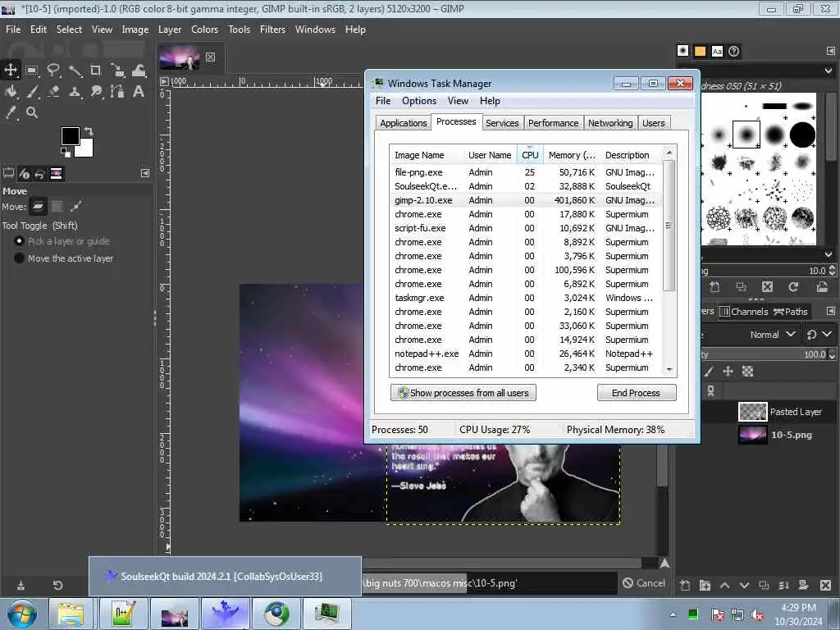Viewport: 840px width, 630px height.
Task: Open the Images tab icon in toolbox dock
Action: (x=56, y=174)
